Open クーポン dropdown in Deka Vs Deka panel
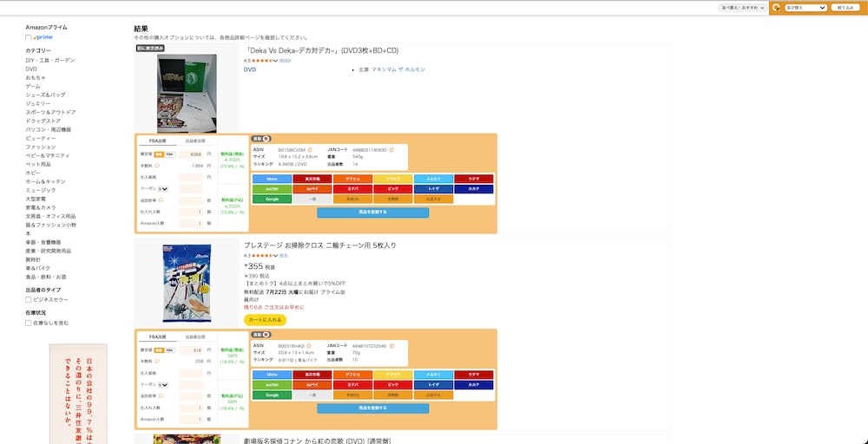Viewport: 868px width, 444px height. coord(163,188)
